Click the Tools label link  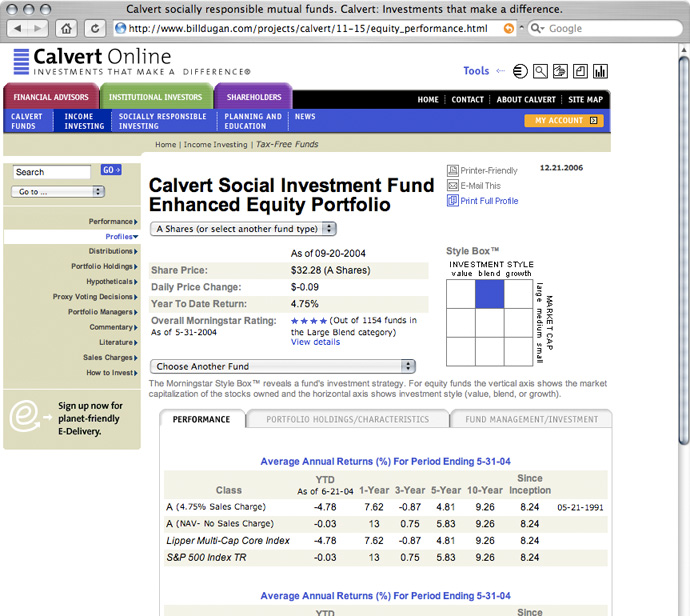click(476, 71)
